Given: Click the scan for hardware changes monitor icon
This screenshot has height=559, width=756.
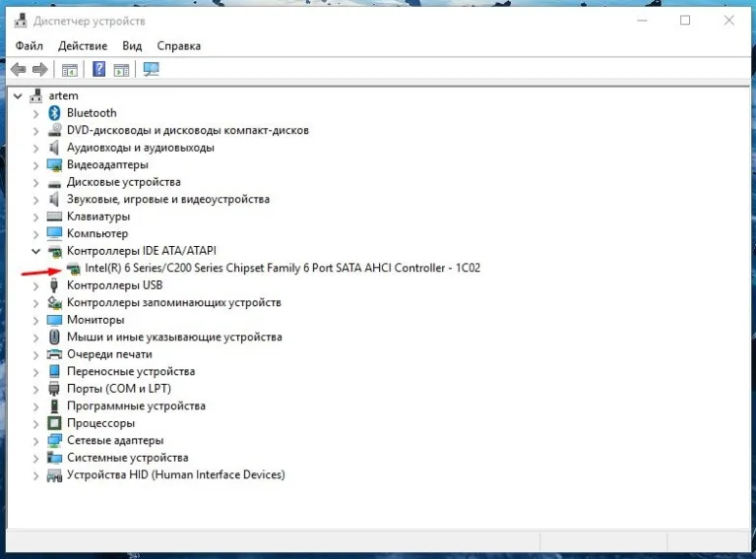Looking at the screenshot, I should pyautogui.click(x=151, y=70).
